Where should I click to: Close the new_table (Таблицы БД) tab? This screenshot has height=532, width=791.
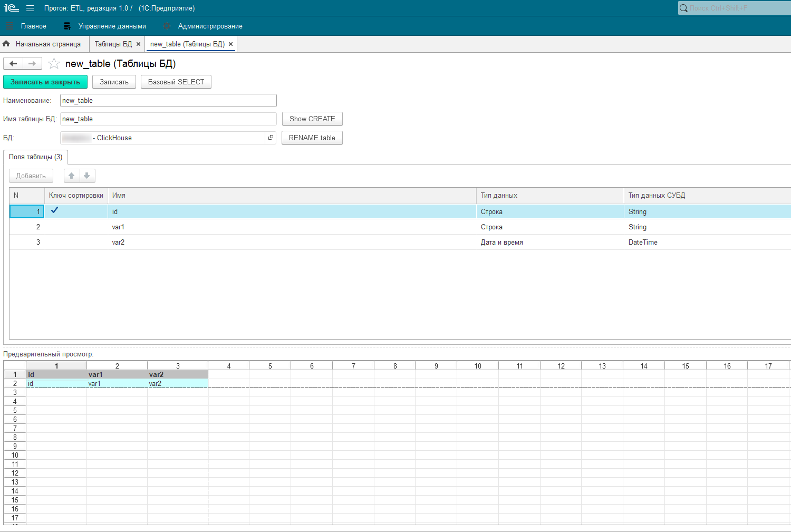click(x=230, y=44)
